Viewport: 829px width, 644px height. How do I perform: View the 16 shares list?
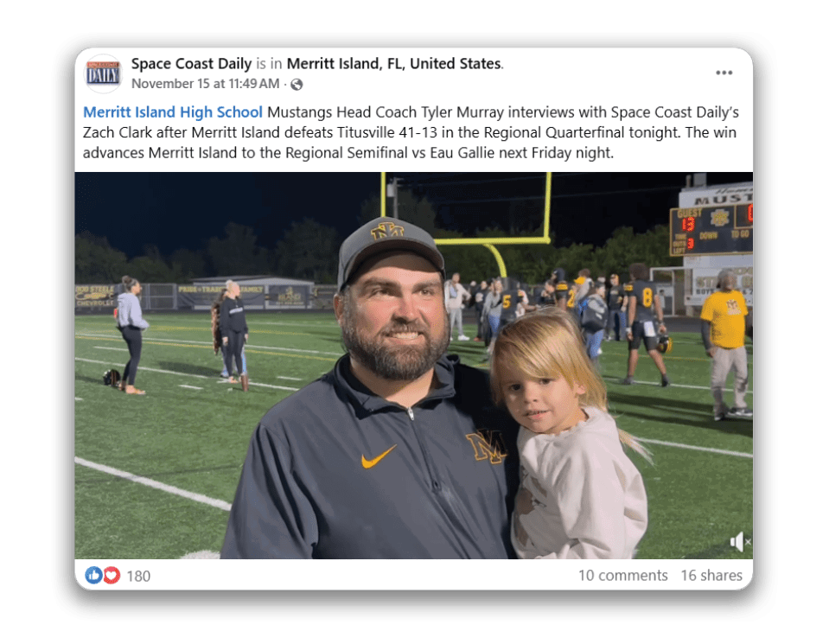pyautogui.click(x=711, y=576)
